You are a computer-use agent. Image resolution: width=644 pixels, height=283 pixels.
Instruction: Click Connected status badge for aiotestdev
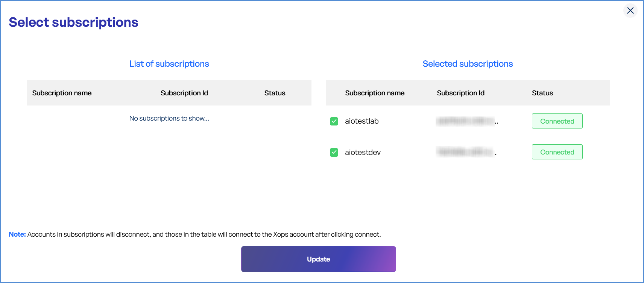(557, 152)
